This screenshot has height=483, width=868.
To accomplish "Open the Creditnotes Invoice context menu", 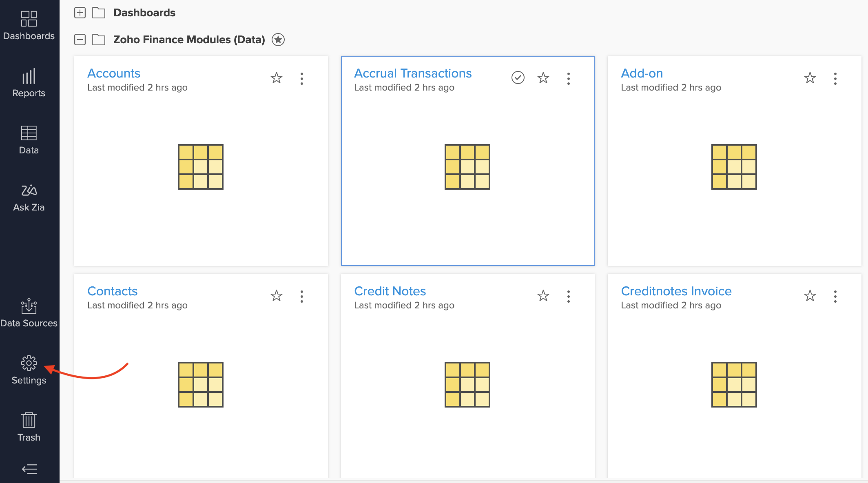I will [x=835, y=296].
